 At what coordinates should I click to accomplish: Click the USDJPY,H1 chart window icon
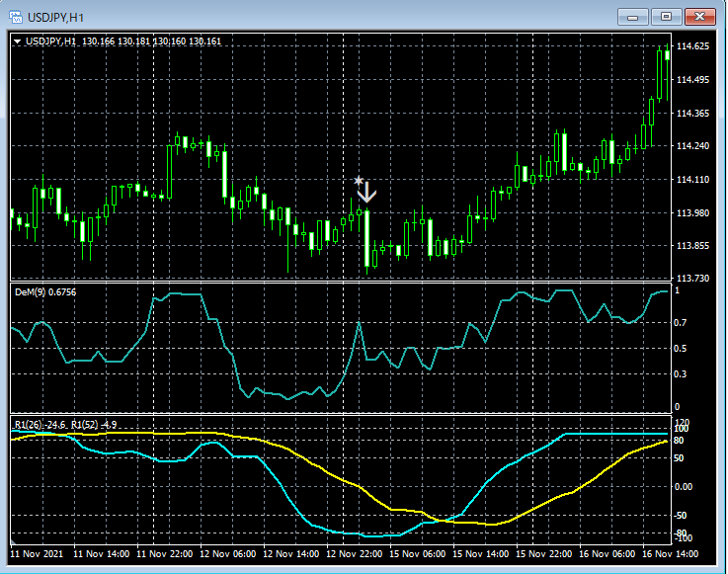point(16,18)
